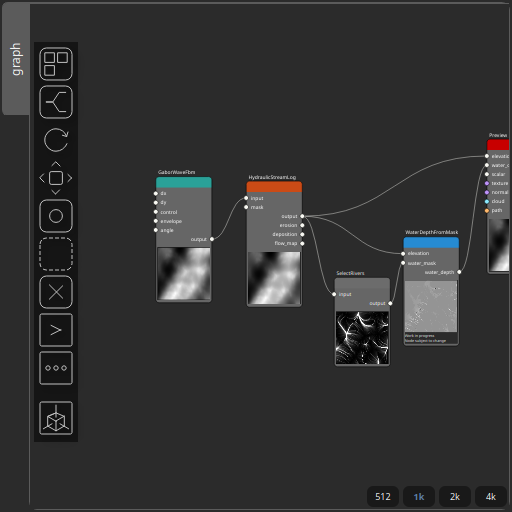
Task: Click HydraulicStreamLog preview thumbnail
Action: (x=274, y=278)
